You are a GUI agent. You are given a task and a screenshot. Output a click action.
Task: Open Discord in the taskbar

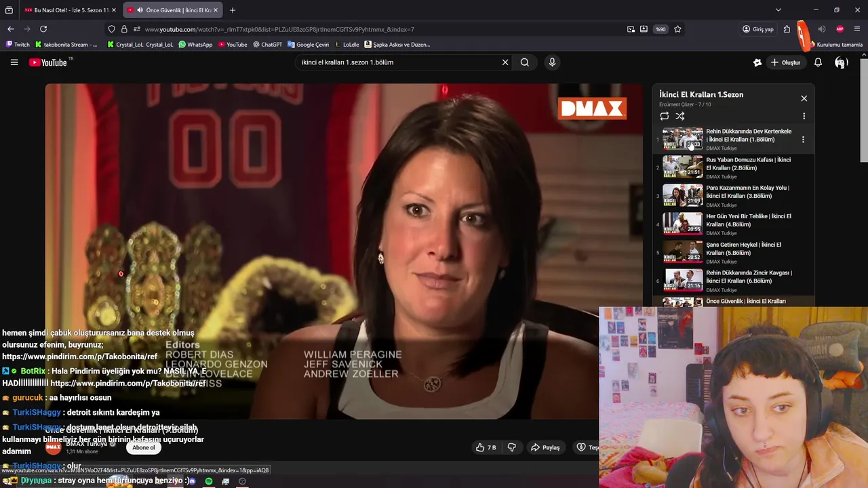coord(192,481)
